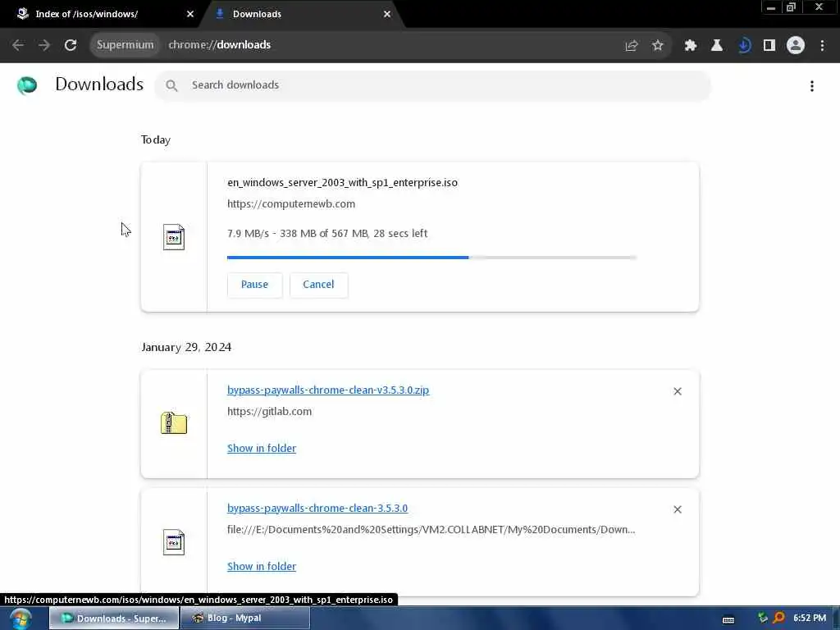Click the Supermium site chip in address bar
840x630 pixels.
pos(125,45)
